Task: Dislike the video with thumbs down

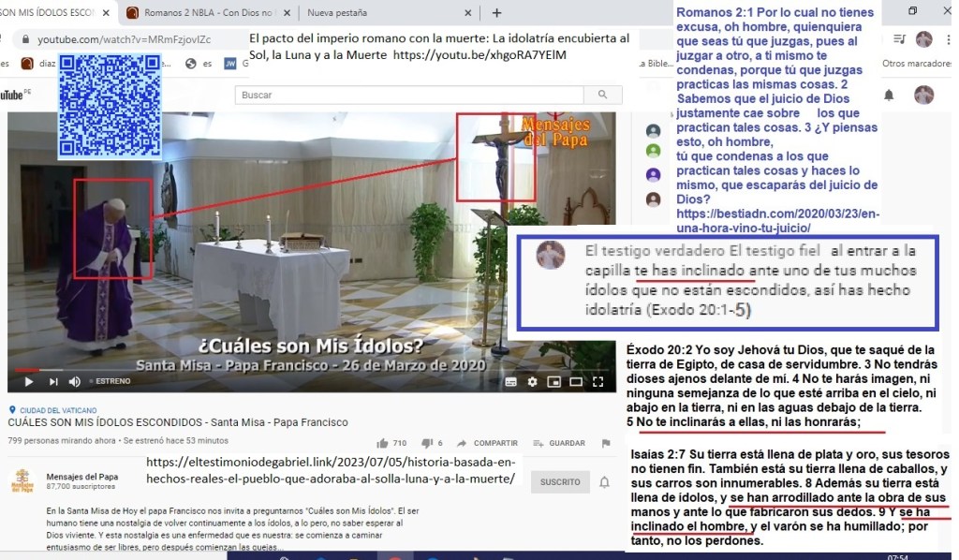Action: tap(428, 443)
